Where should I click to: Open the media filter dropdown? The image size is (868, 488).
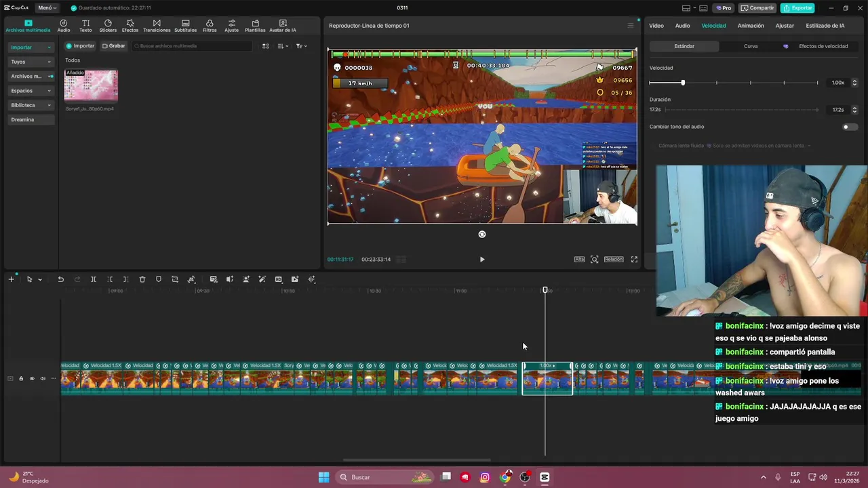coord(302,46)
